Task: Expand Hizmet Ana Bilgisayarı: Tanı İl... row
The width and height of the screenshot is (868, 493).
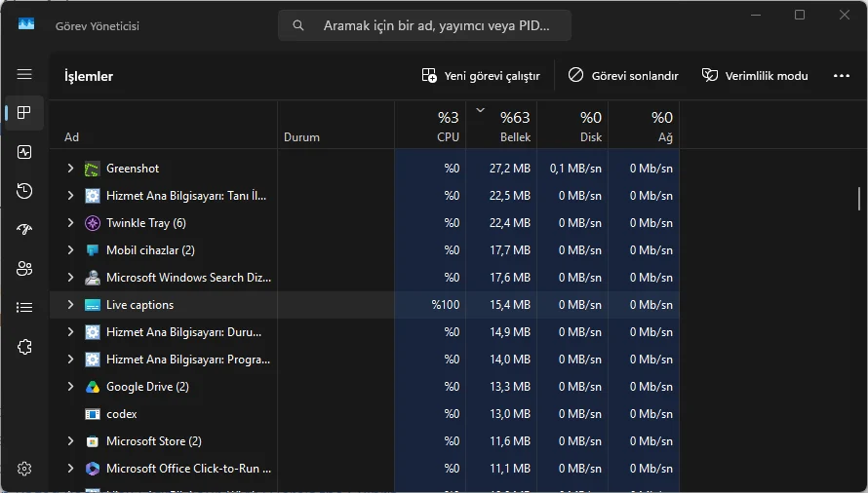Action: [70, 195]
